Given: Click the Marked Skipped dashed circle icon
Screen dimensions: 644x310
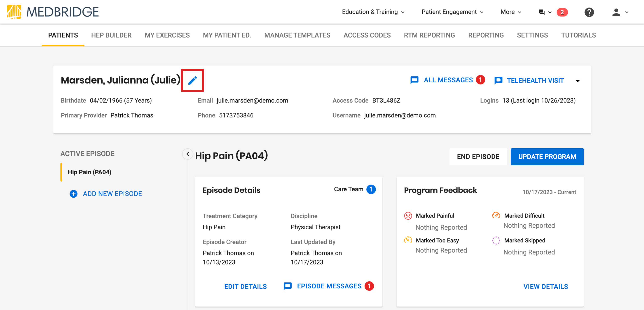Looking at the screenshot, I should pos(496,240).
